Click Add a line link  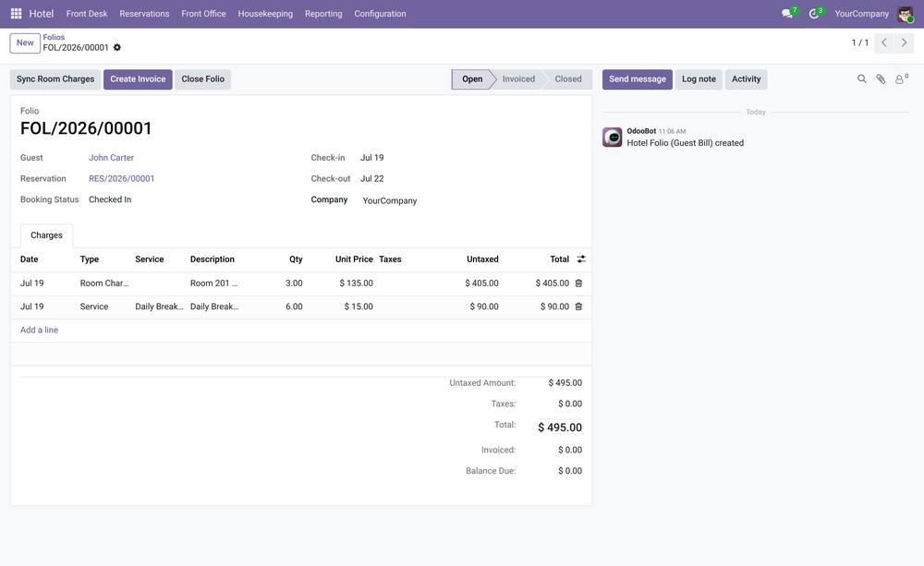coord(39,330)
